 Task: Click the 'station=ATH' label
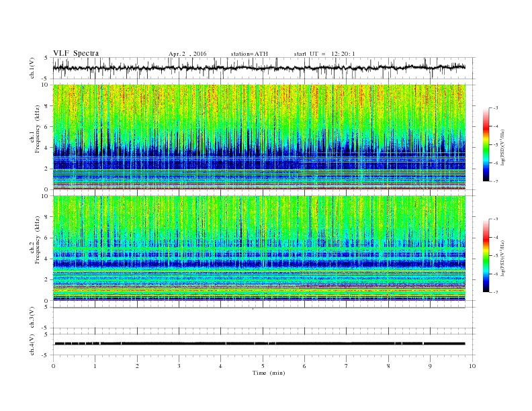click(x=249, y=54)
